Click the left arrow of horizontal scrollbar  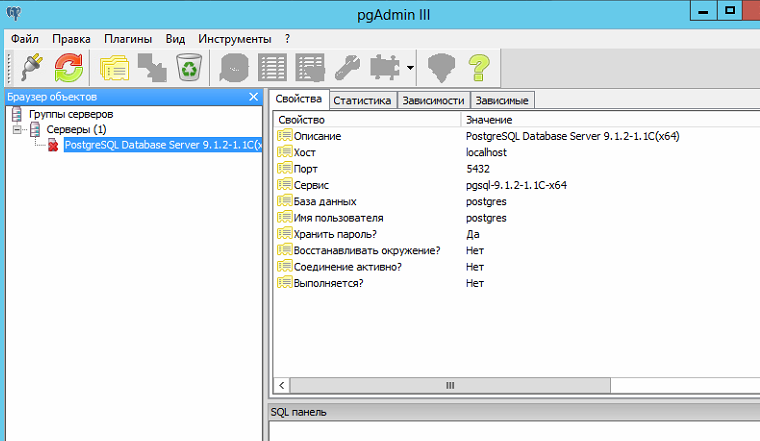click(x=281, y=385)
